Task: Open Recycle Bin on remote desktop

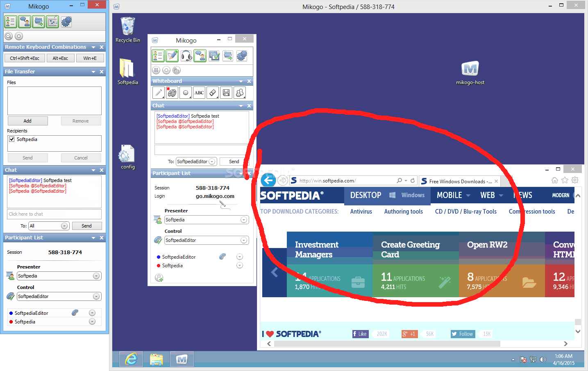Action: (127, 30)
